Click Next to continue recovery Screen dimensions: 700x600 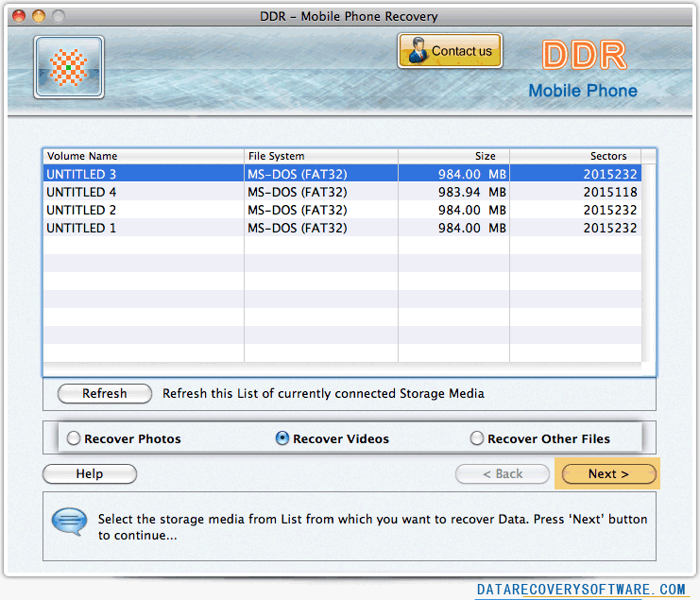[x=608, y=474]
